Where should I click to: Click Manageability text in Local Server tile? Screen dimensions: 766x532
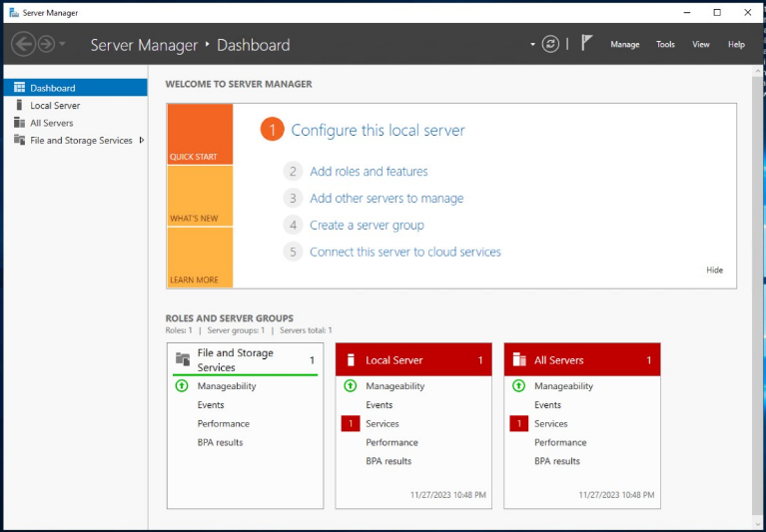(x=395, y=386)
